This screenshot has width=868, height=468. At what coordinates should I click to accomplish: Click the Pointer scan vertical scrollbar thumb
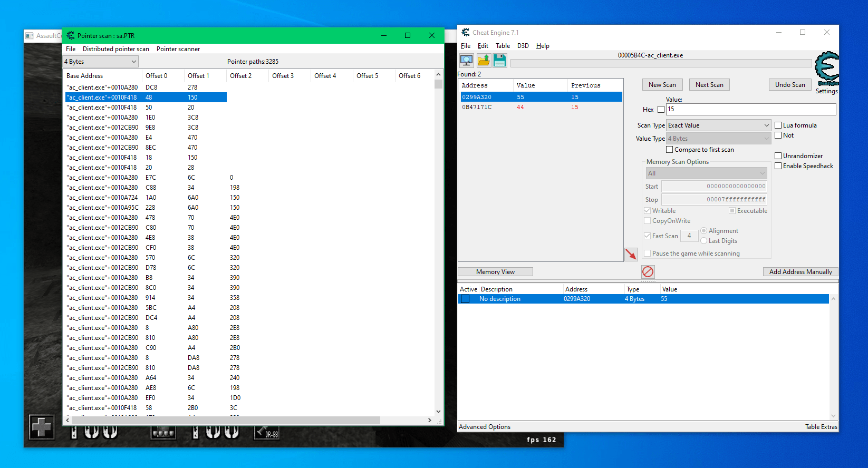click(x=438, y=84)
